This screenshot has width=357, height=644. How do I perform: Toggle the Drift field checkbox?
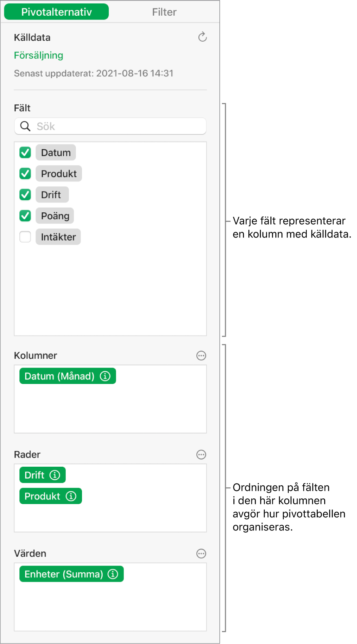[25, 195]
